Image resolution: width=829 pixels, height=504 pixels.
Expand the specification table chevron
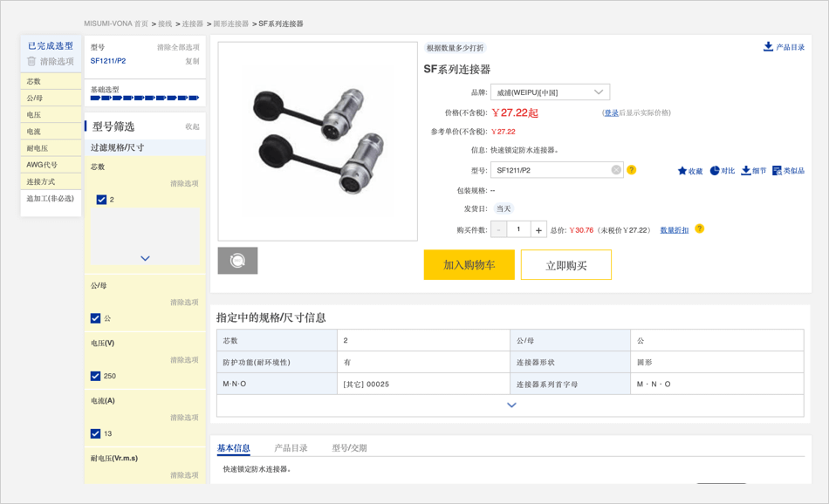point(511,405)
